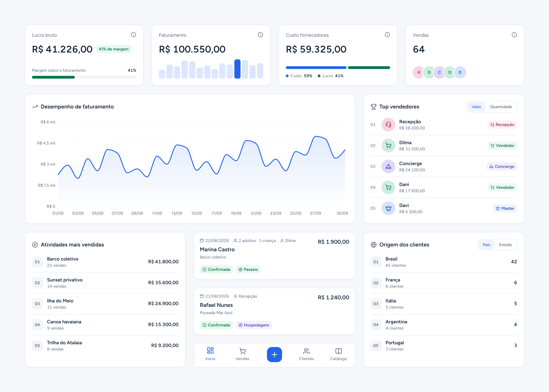Show client origin by País
Viewport: 549px width, 392px height.
pyautogui.click(x=486, y=245)
